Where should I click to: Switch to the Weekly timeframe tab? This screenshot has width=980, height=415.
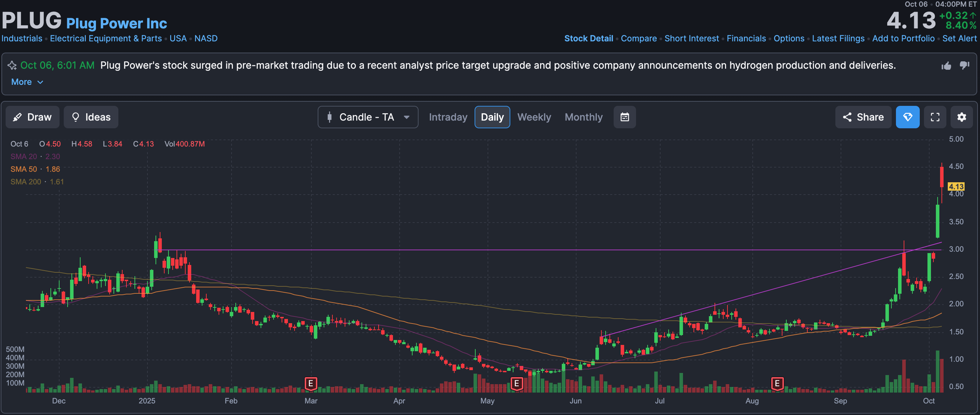[534, 117]
